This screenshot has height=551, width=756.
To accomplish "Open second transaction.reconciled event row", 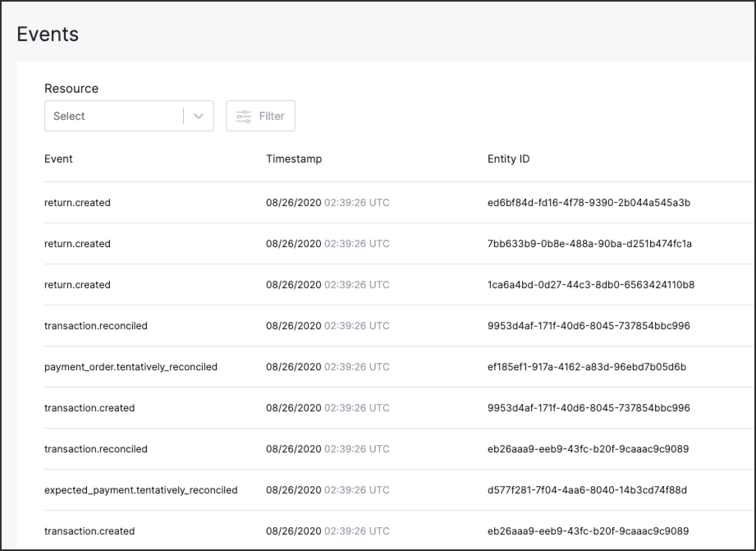I will [x=96, y=449].
